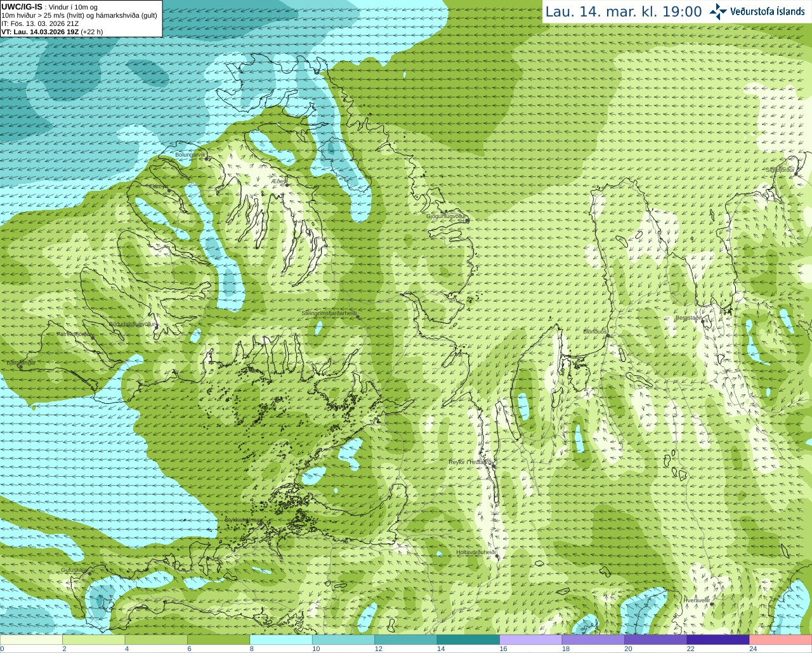
Task: Select the 16–18 m/s lavender legend swatch
Action: [531, 640]
